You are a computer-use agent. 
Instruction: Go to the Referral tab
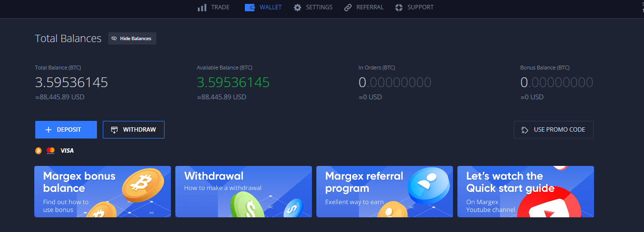(x=363, y=7)
